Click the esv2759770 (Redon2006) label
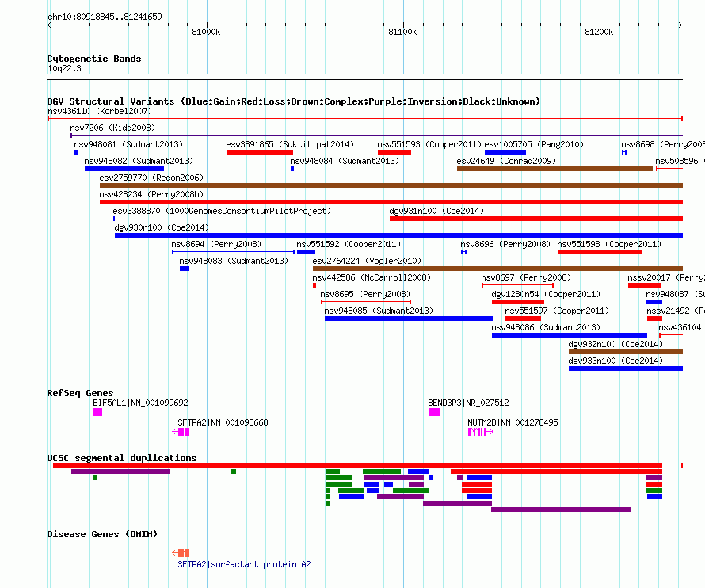 coord(151,178)
